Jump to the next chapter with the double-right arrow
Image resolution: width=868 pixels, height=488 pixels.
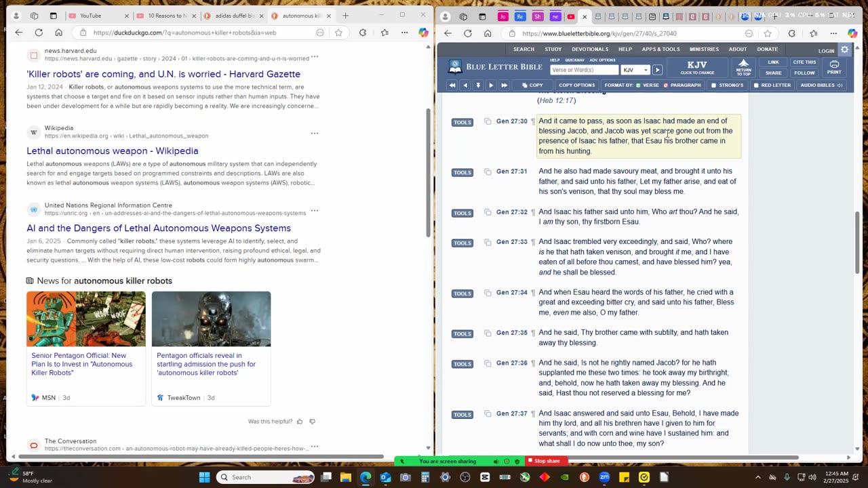point(504,85)
